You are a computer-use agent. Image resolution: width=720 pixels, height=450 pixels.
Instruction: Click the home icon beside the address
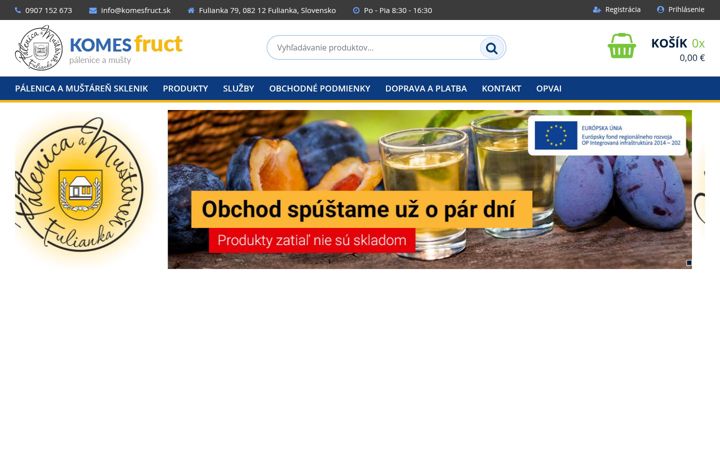pyautogui.click(x=191, y=10)
